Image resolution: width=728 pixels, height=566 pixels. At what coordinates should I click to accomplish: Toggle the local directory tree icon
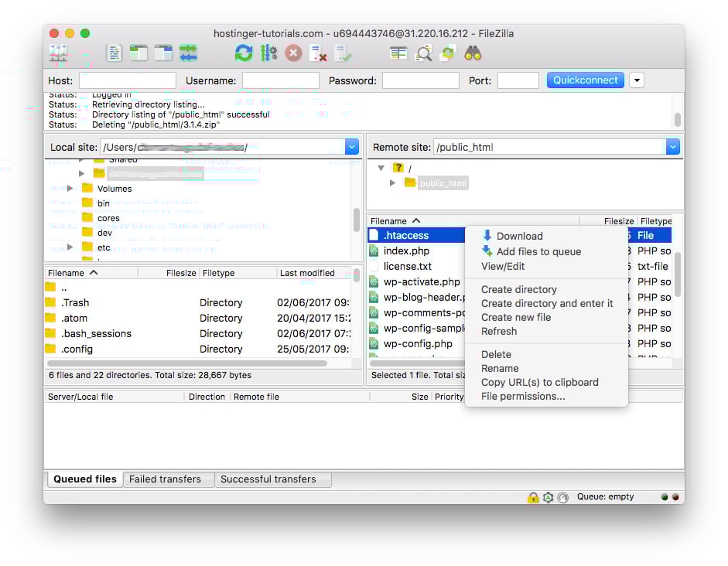click(x=138, y=53)
